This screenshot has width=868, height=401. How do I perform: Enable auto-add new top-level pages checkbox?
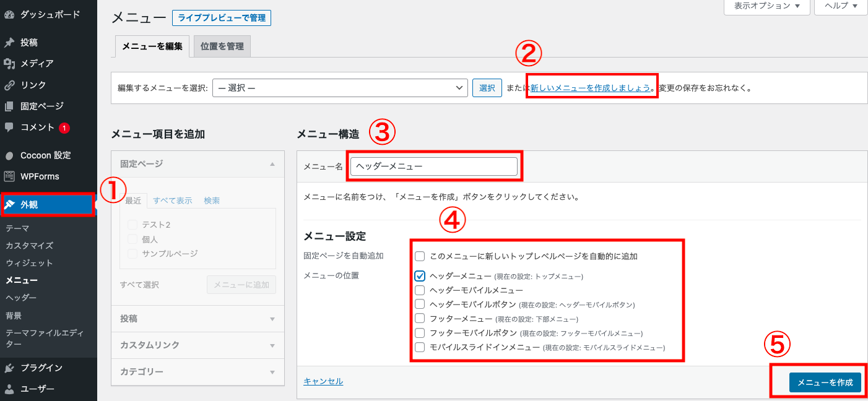point(420,256)
